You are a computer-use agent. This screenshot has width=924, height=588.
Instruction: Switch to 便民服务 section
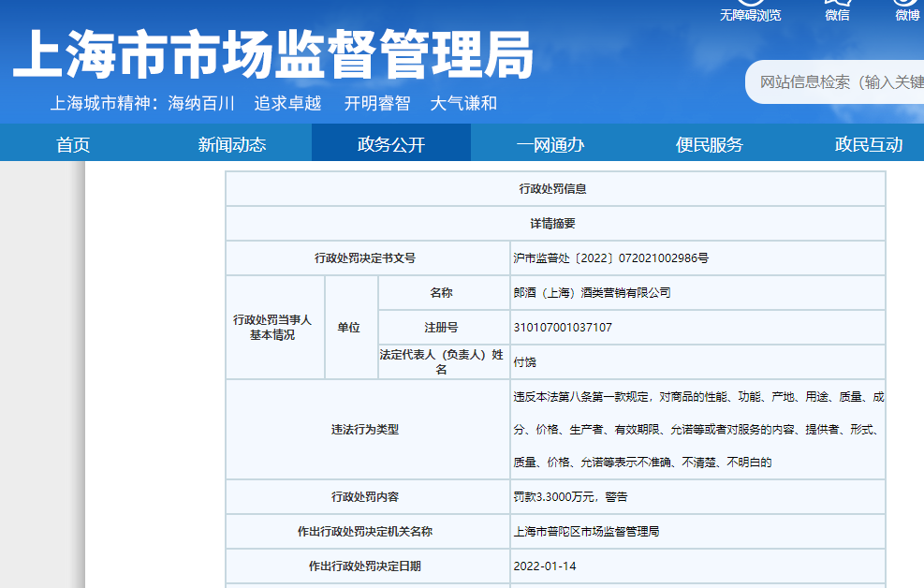click(710, 144)
